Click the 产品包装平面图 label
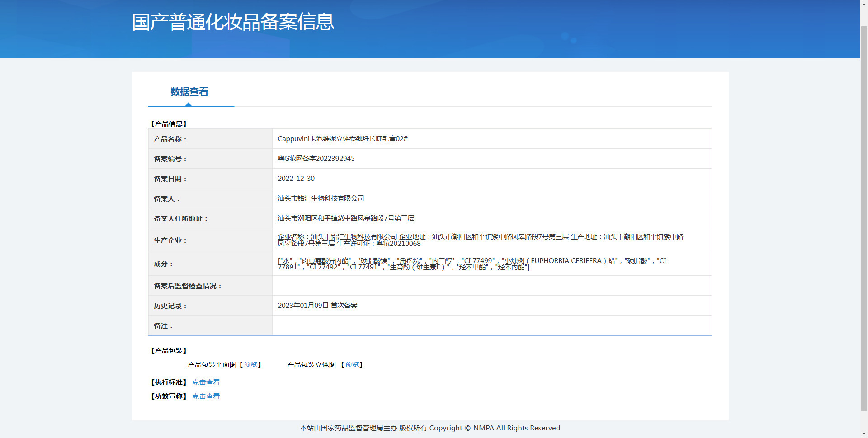 212,365
